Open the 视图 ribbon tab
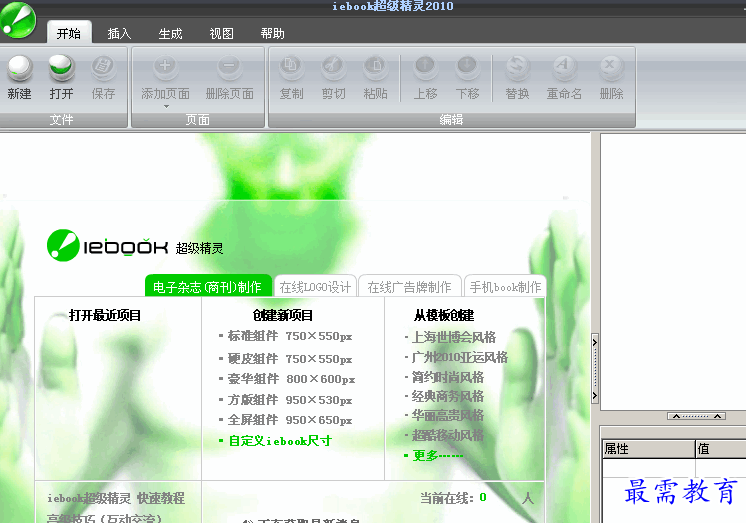This screenshot has height=523, width=746. coord(222,33)
